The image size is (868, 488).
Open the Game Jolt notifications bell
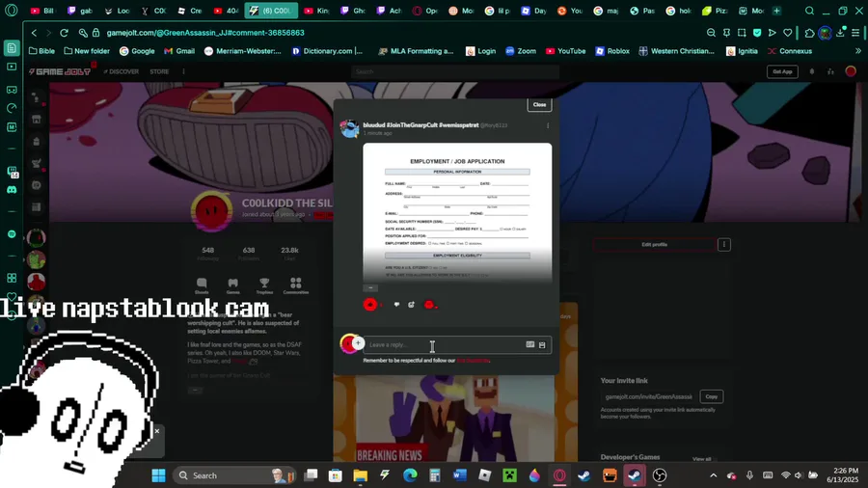812,71
